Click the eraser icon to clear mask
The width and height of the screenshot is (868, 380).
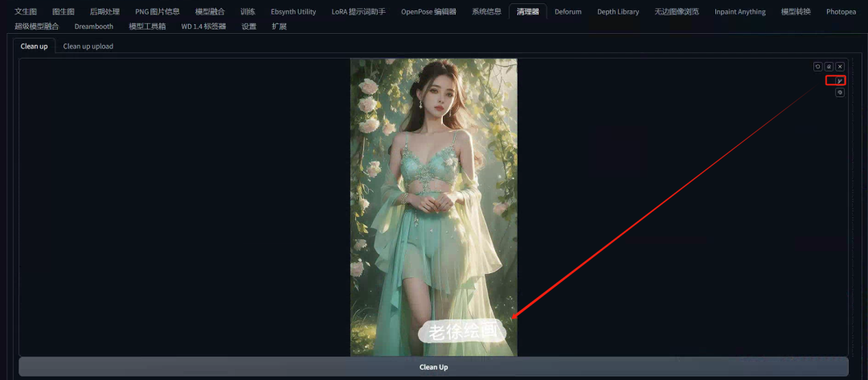829,67
